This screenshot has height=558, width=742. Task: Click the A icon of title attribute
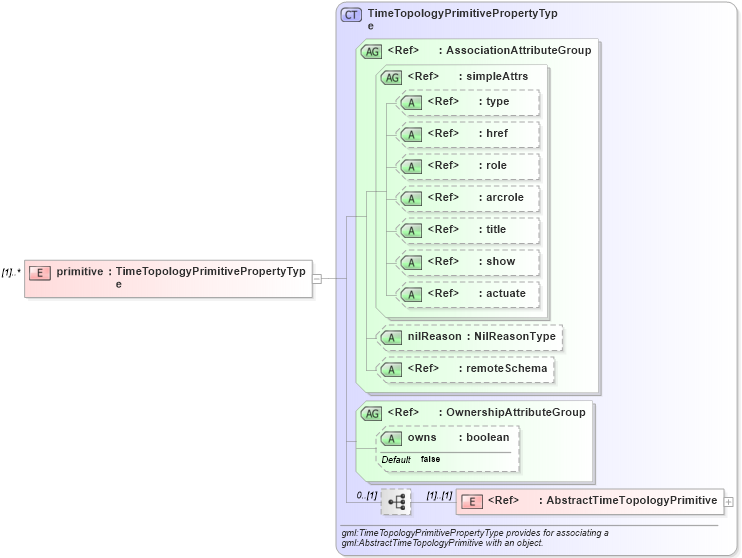411,230
